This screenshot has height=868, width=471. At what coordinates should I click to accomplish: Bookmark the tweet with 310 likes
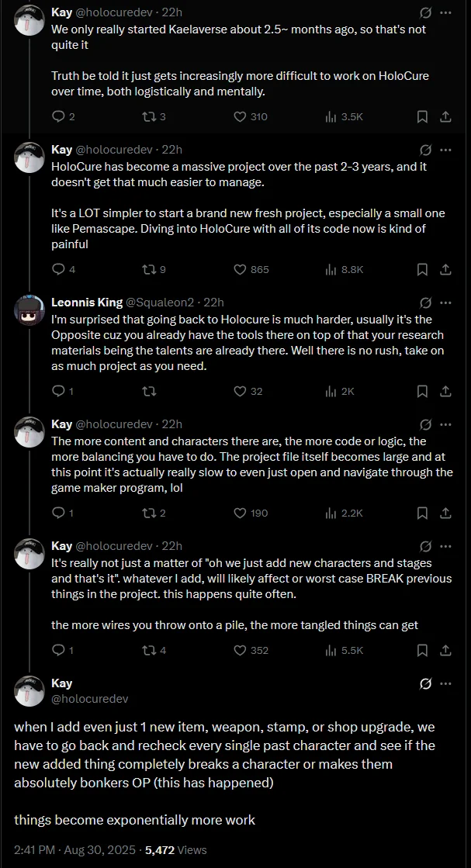[422, 116]
